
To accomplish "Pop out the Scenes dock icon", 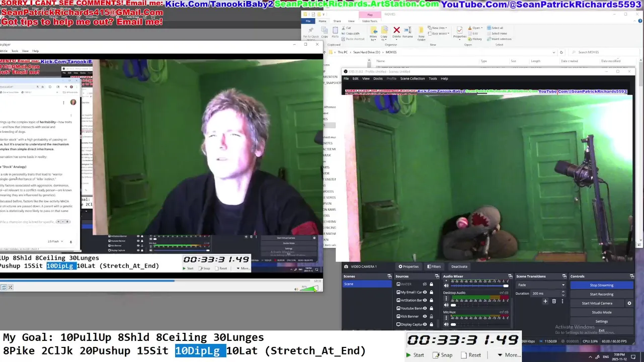I will [389, 277].
